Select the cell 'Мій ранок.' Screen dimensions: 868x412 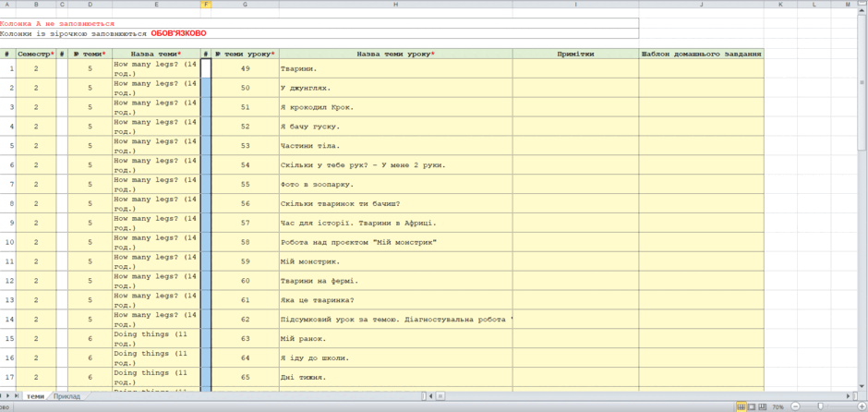coord(395,338)
